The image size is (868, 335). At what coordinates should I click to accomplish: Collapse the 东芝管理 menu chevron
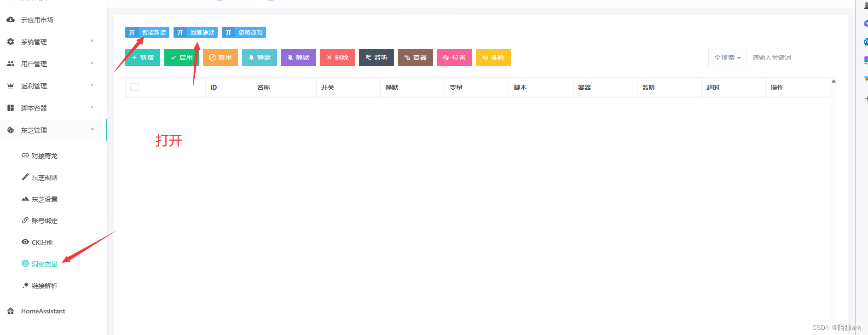(x=92, y=129)
